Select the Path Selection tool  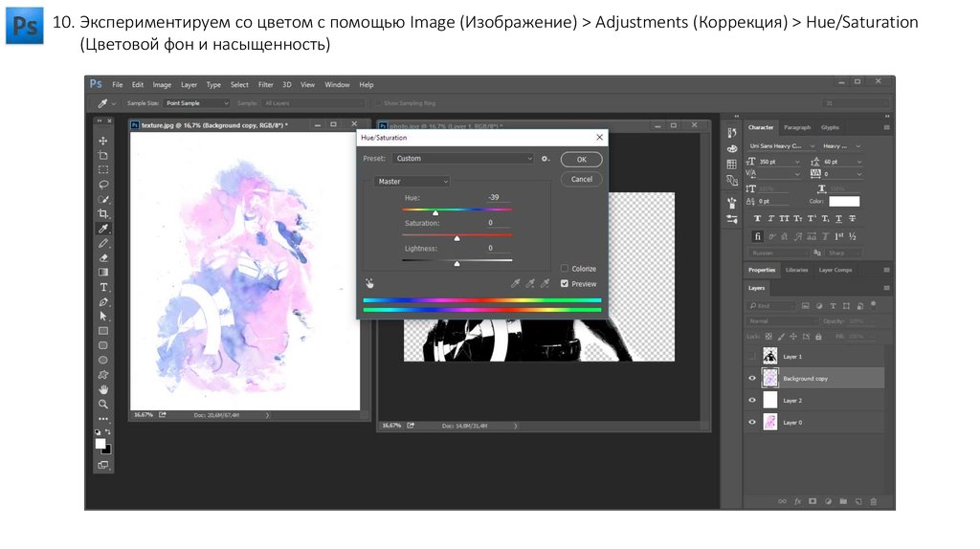(103, 316)
